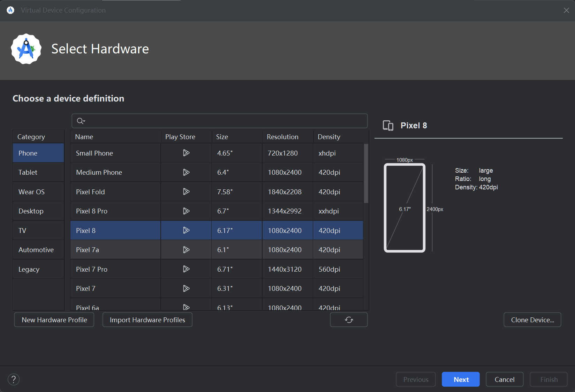The image size is (575, 392).
Task: Select the Legacy category
Action: 38,269
